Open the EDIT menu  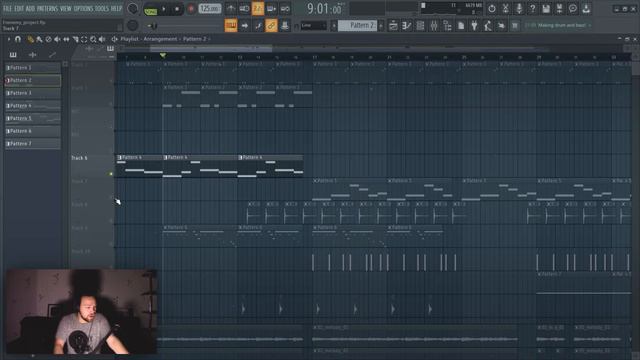(x=19, y=8)
